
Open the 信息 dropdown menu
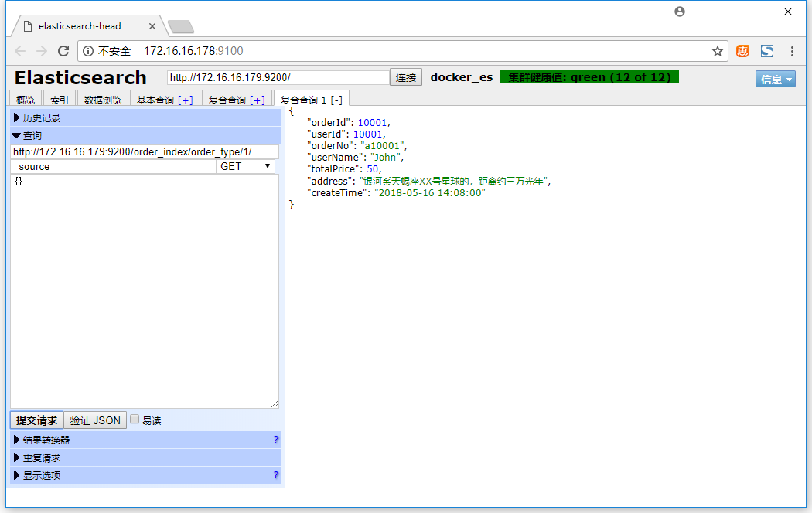pos(775,79)
